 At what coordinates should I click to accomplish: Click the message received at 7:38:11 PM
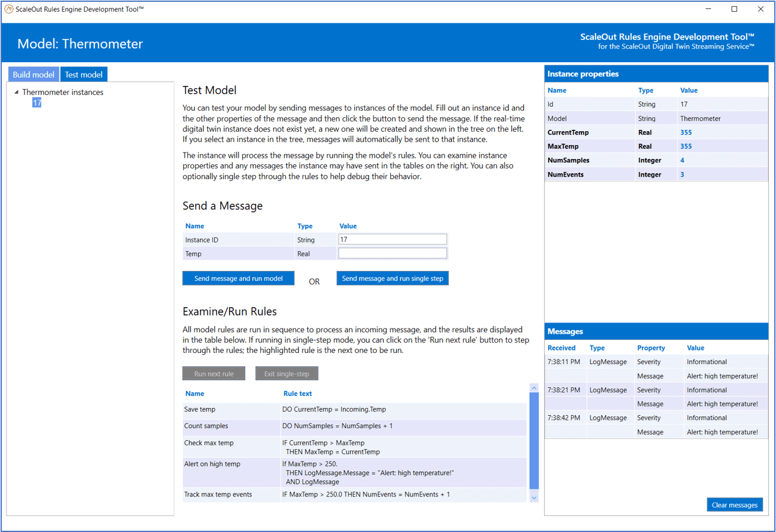pyautogui.click(x=656, y=369)
